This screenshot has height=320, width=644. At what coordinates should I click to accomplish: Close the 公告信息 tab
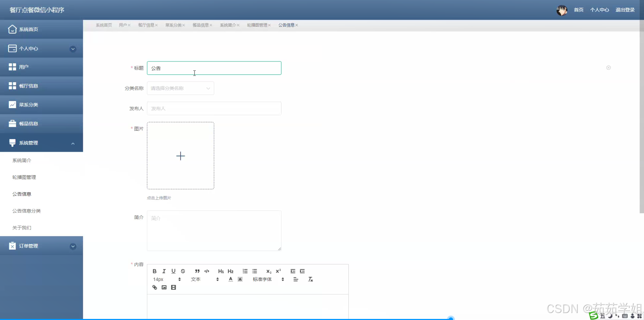click(x=297, y=25)
